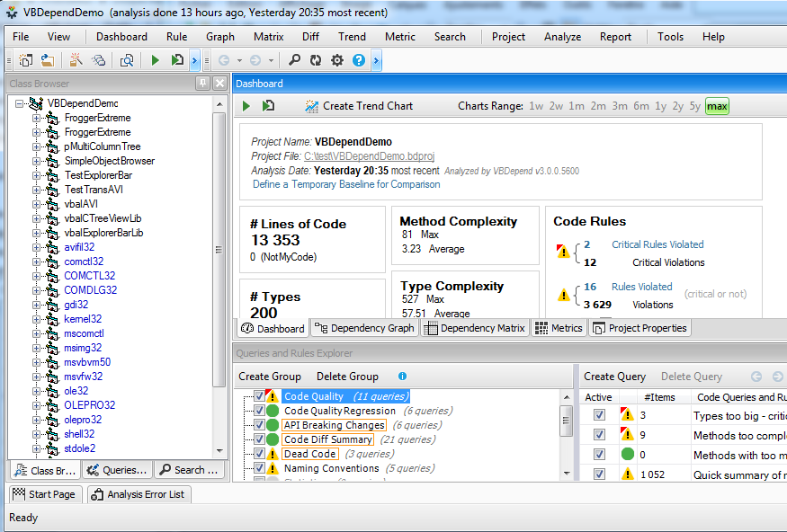This screenshot has height=532, width=787.
Task: Open the Metric menu
Action: [399, 37]
